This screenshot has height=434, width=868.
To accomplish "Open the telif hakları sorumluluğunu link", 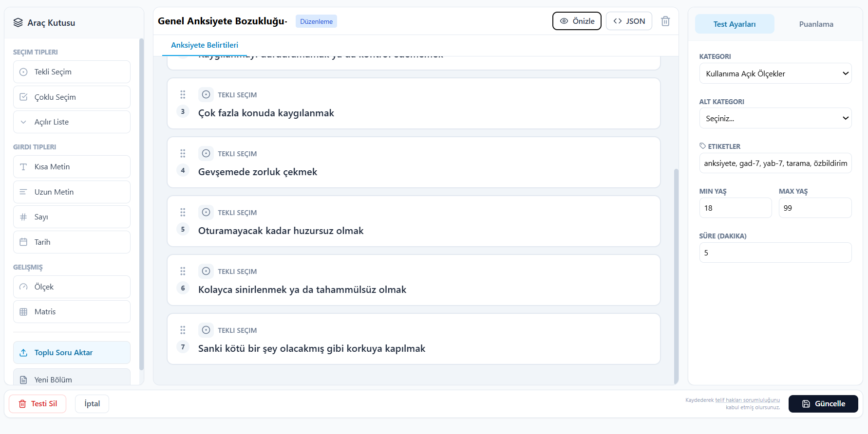I will click(747, 400).
